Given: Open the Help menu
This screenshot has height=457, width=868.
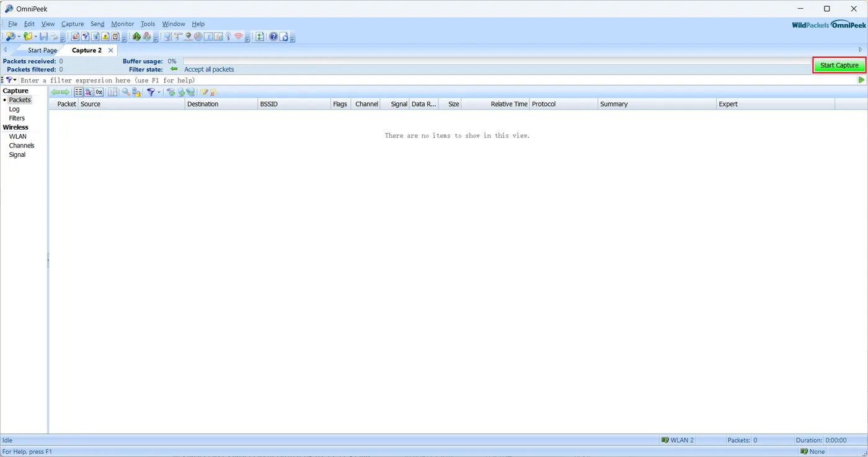Looking at the screenshot, I should (198, 24).
